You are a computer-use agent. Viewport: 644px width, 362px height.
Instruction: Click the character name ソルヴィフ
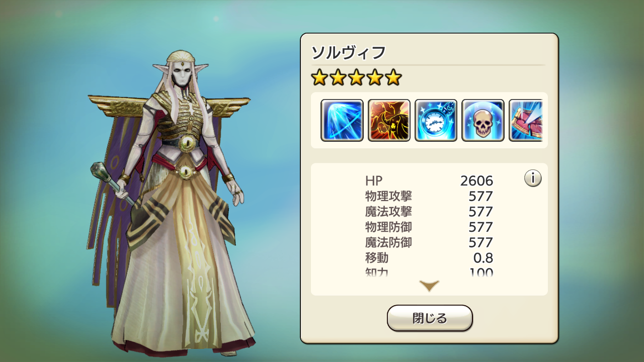point(348,52)
